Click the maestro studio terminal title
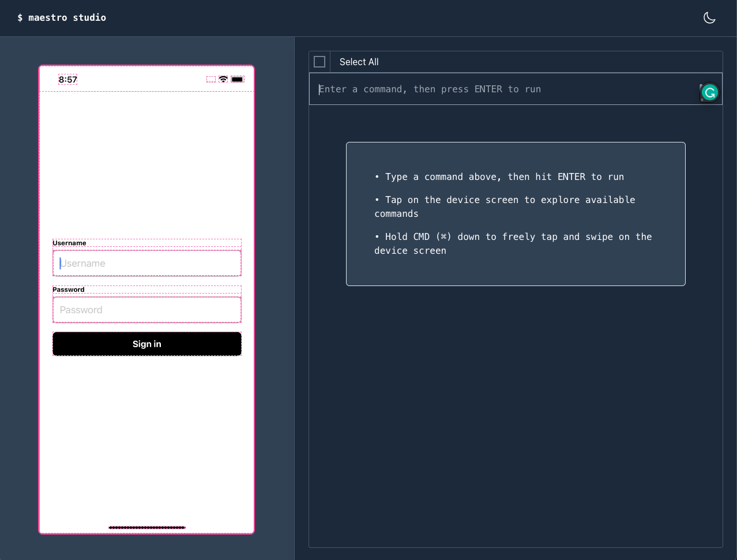The image size is (737, 560). click(61, 17)
